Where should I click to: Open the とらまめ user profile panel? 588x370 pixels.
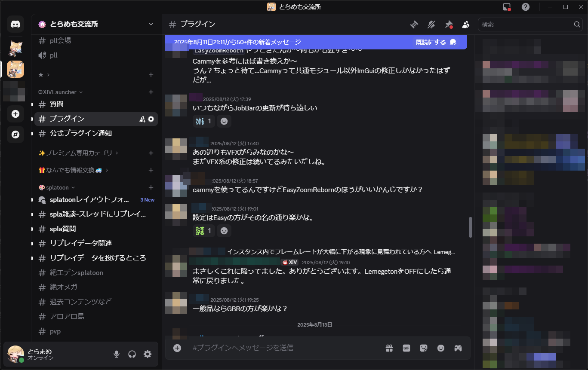(x=56, y=354)
